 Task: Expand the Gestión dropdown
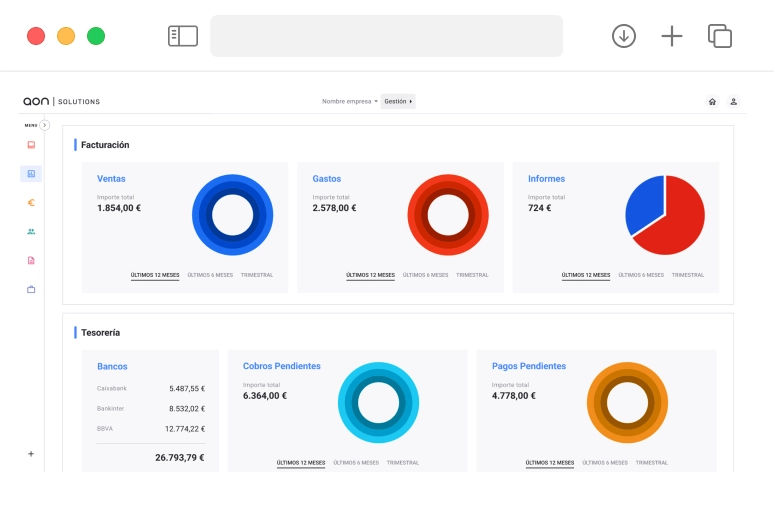pos(399,101)
